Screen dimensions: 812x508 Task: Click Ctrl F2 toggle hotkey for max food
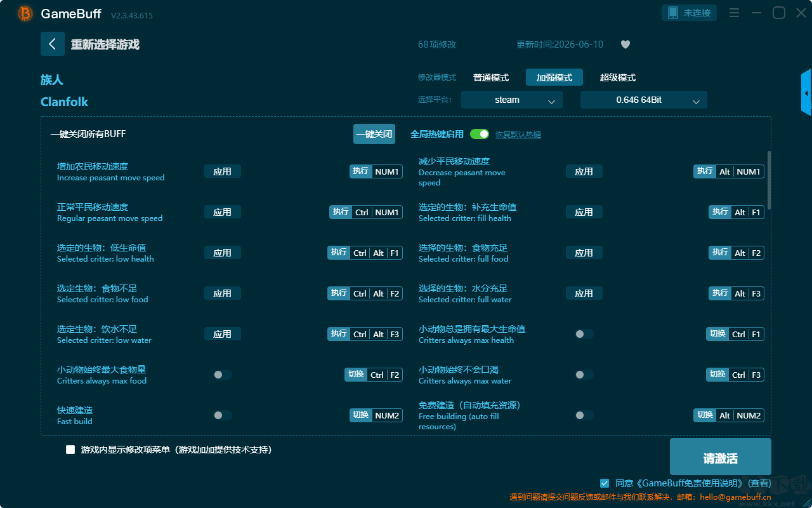(x=374, y=375)
